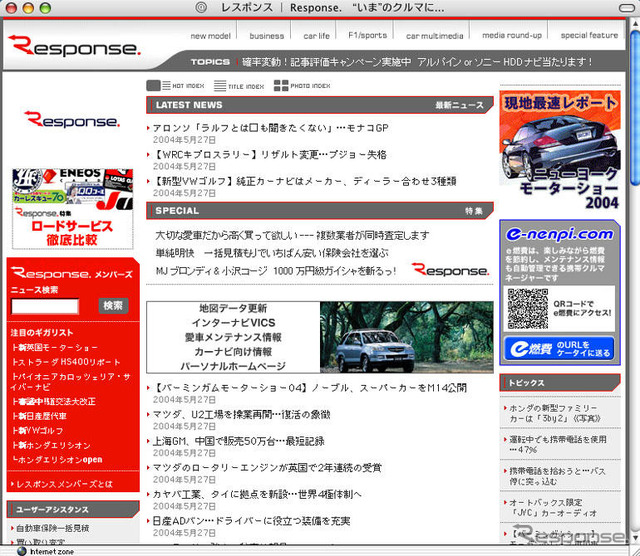Open the 新ホンダエリシオン sidebar link
The height and width of the screenshot is (556, 640).
(x=51, y=445)
